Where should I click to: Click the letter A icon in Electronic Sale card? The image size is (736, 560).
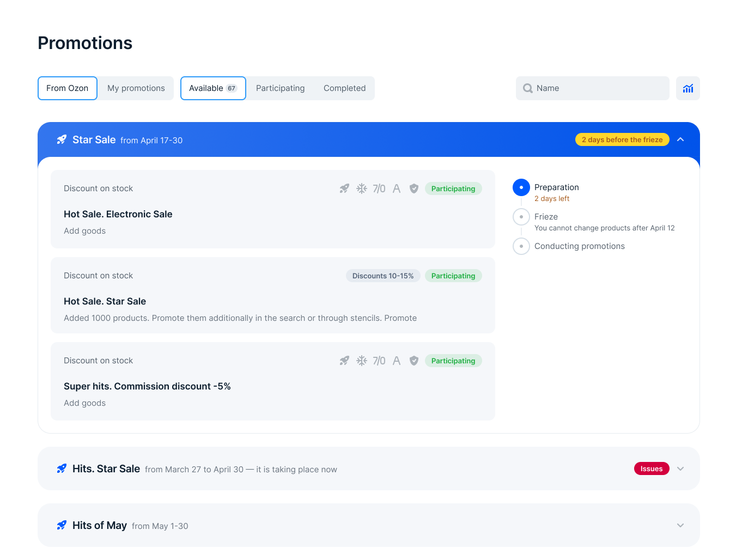pyautogui.click(x=397, y=188)
